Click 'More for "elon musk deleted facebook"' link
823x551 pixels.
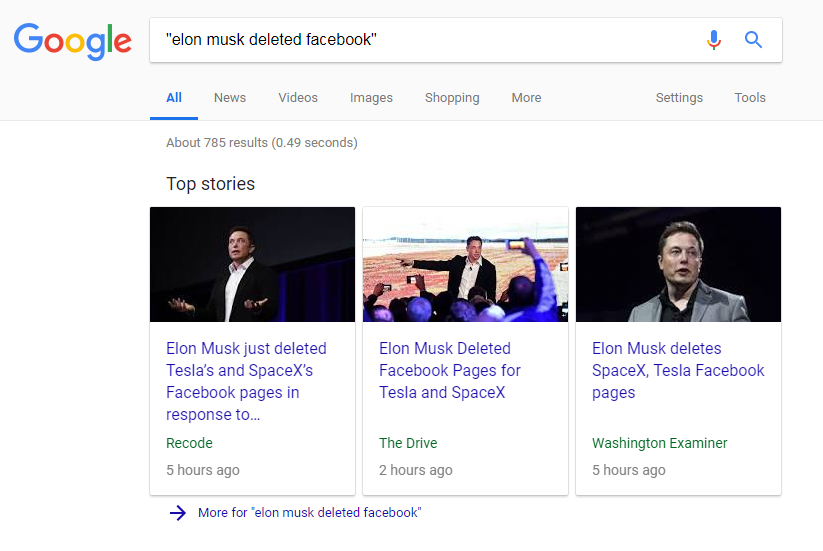pyautogui.click(x=310, y=513)
